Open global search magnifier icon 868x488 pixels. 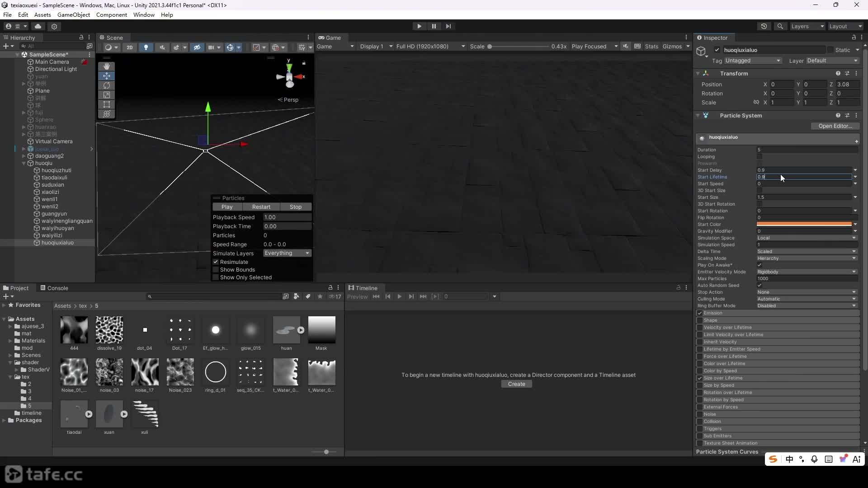coord(780,26)
